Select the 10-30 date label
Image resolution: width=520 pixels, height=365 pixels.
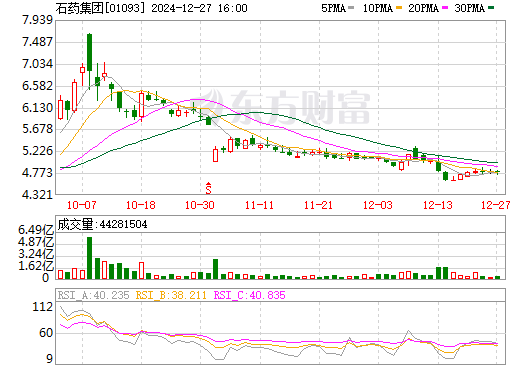coord(200,205)
